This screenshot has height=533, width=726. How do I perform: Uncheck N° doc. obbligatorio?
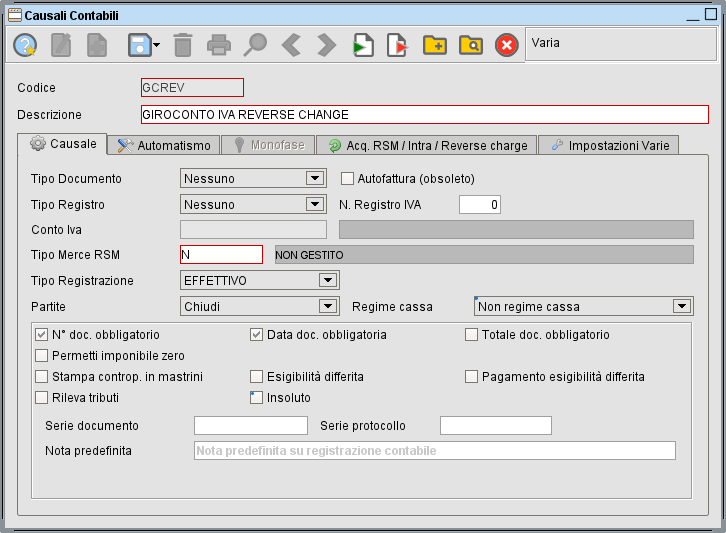42,334
